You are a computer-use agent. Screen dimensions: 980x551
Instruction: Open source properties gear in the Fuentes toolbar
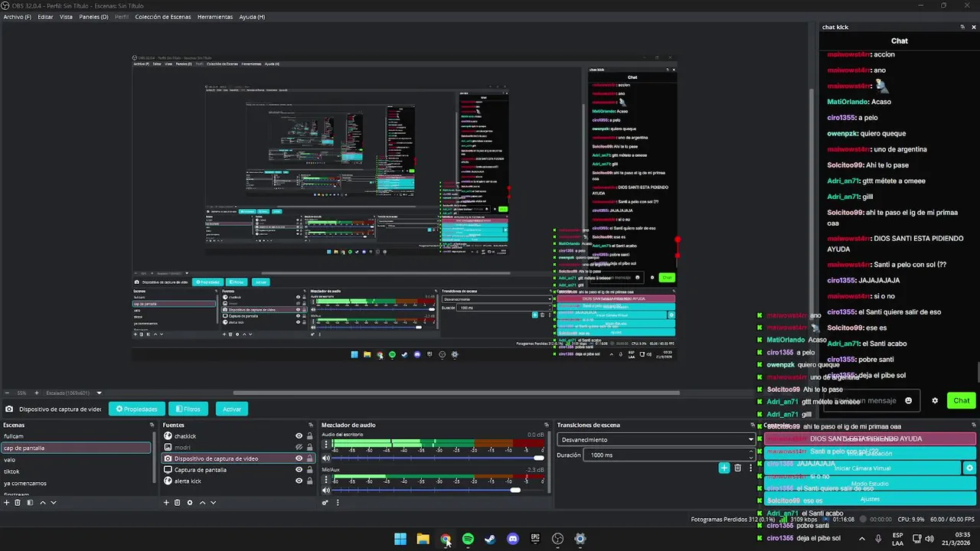190,502
